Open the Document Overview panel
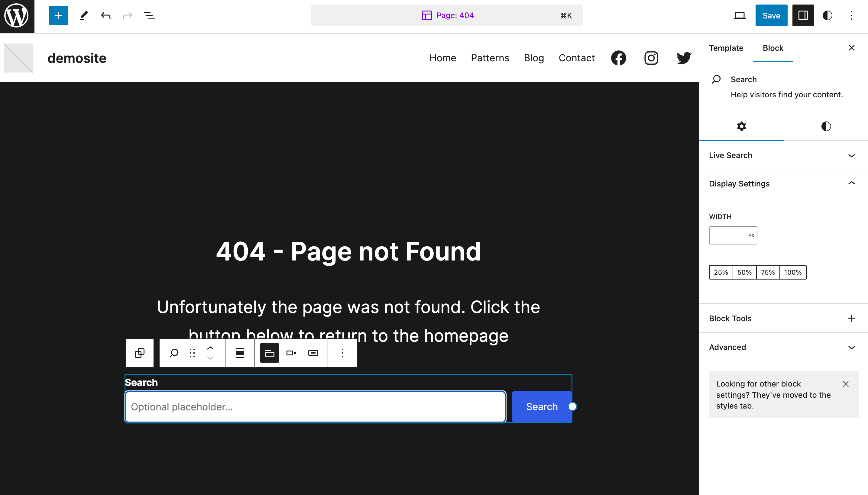Screen dimensions: 868x495 [x=149, y=15]
